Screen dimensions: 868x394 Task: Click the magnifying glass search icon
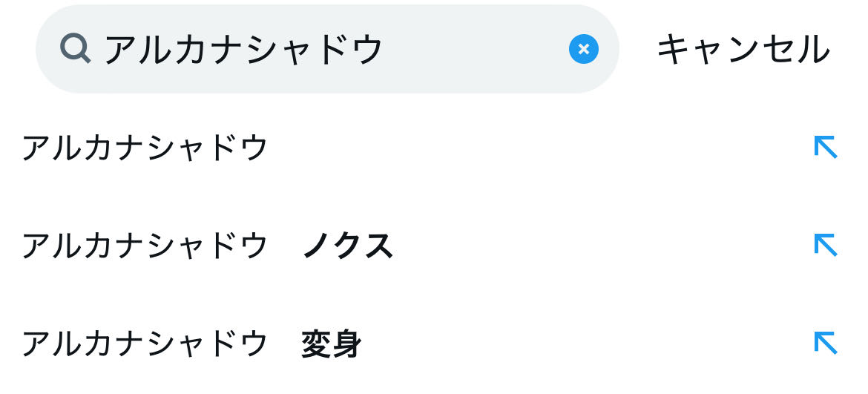75,49
